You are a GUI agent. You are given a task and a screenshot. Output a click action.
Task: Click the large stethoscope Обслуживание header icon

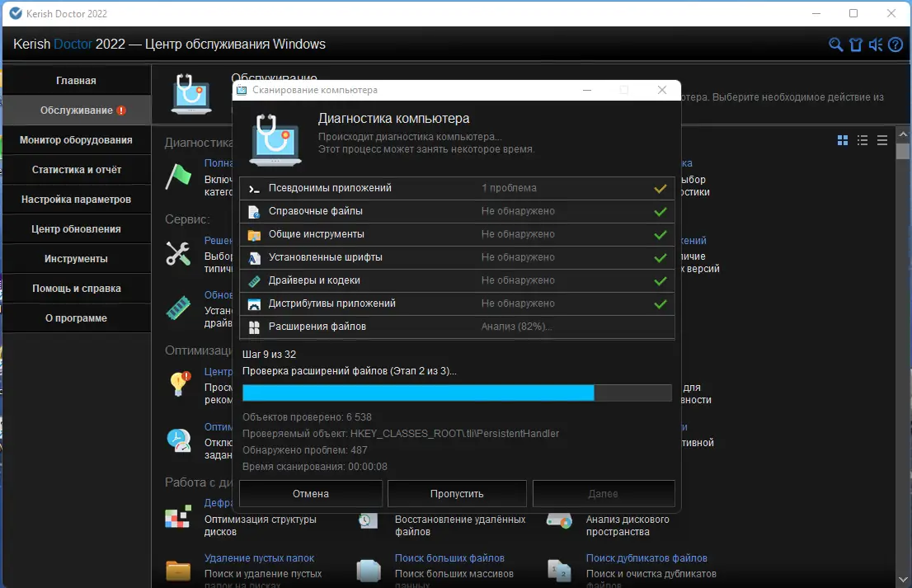pyautogui.click(x=191, y=94)
